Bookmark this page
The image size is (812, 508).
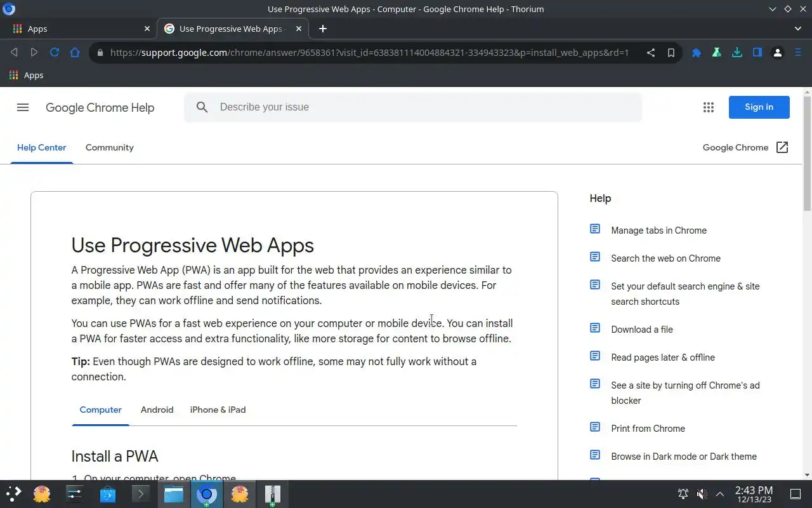[671, 53]
